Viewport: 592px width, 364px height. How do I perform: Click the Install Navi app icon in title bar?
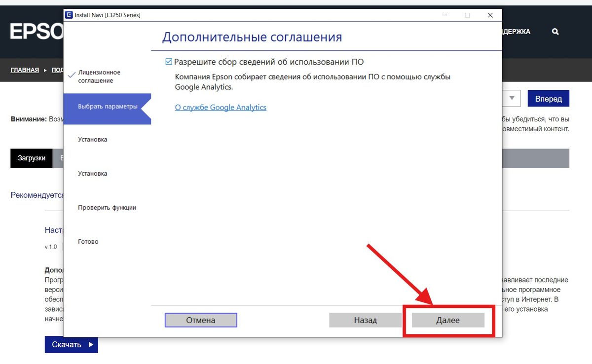pyautogui.click(x=69, y=15)
